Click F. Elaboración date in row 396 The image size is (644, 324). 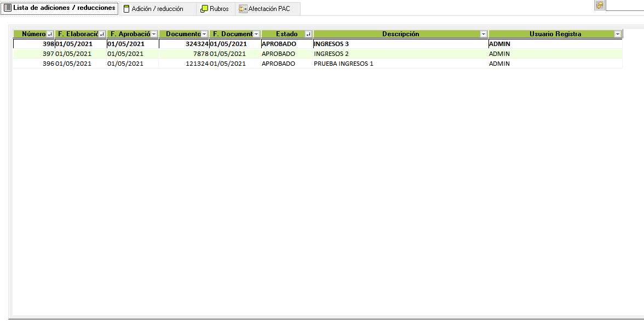81,64
